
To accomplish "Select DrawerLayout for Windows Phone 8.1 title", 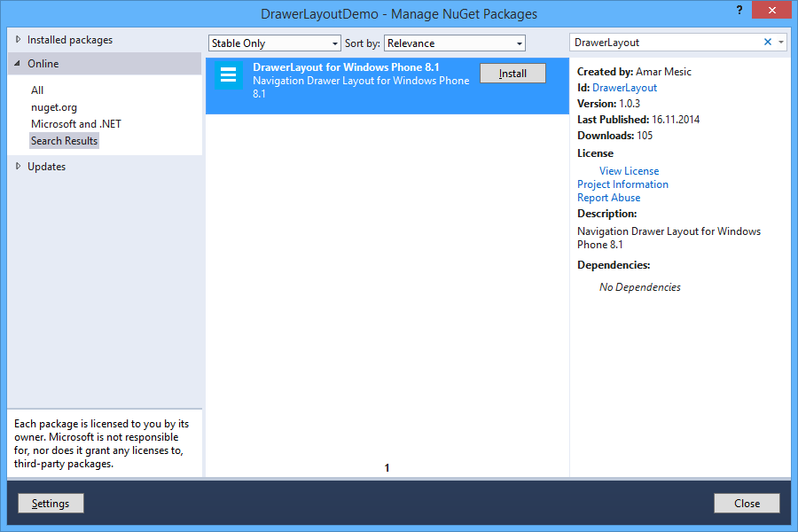I will click(346, 67).
